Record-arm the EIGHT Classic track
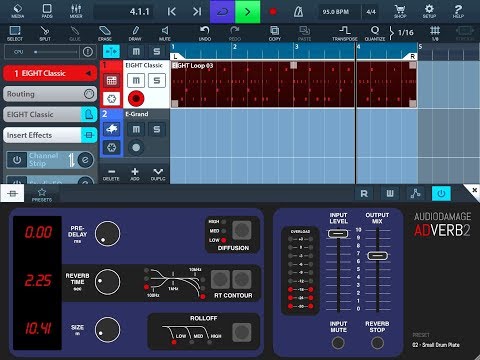 pyautogui.click(x=136, y=99)
